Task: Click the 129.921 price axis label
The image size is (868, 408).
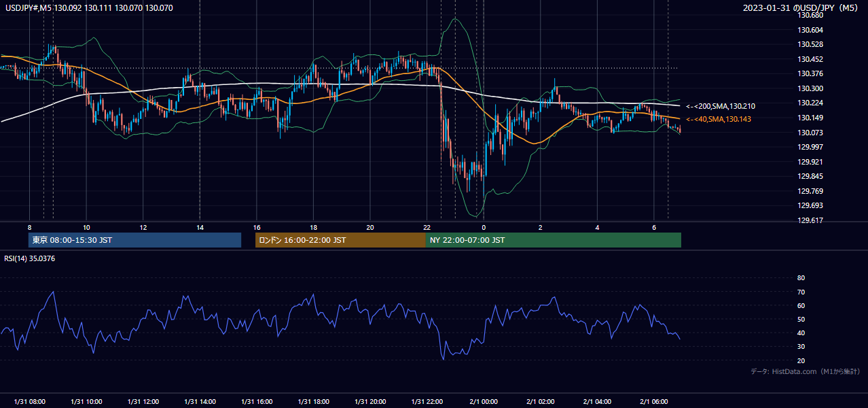Action: tap(810, 162)
